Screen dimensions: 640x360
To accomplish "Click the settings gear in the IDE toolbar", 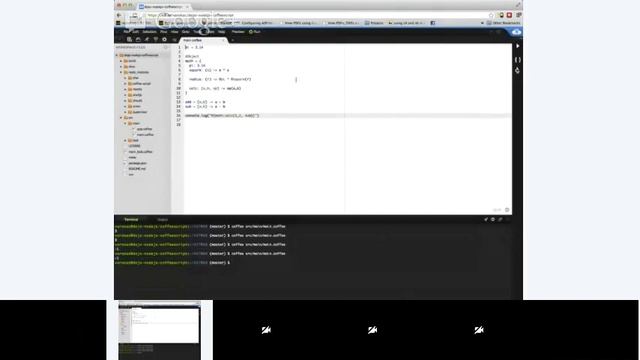I will coord(164,40).
